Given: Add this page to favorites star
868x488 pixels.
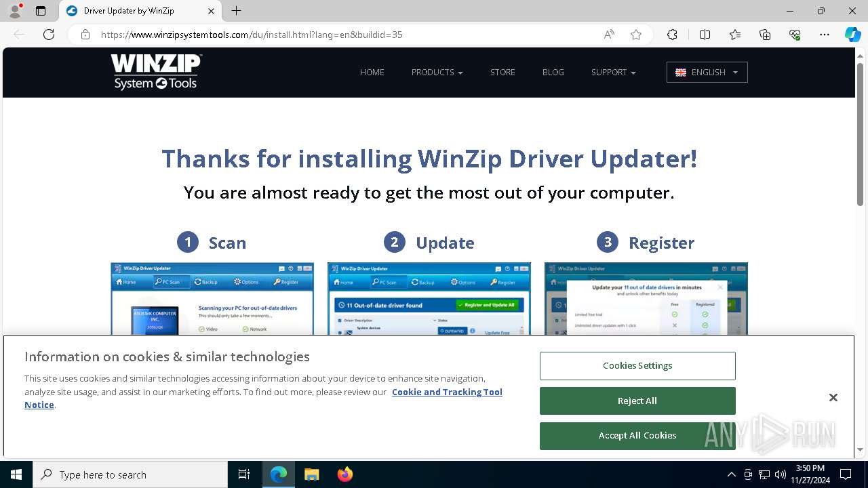Looking at the screenshot, I should (x=636, y=35).
